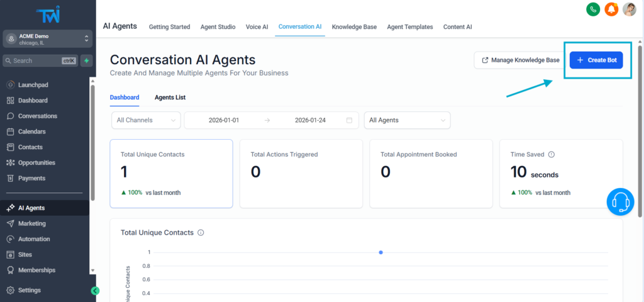Click the sidebar search field
Image resolution: width=644 pixels, height=302 pixels.
click(x=38, y=60)
